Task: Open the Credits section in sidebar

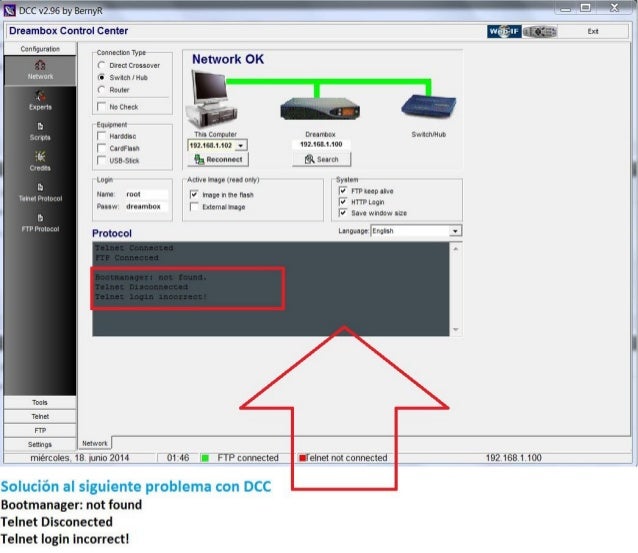Action: (40, 162)
